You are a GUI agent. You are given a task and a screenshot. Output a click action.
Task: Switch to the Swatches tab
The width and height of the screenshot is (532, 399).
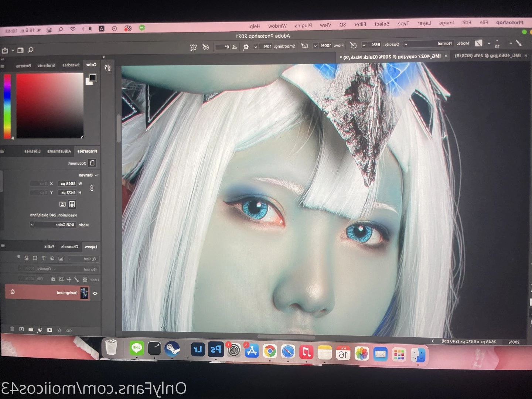tap(71, 65)
